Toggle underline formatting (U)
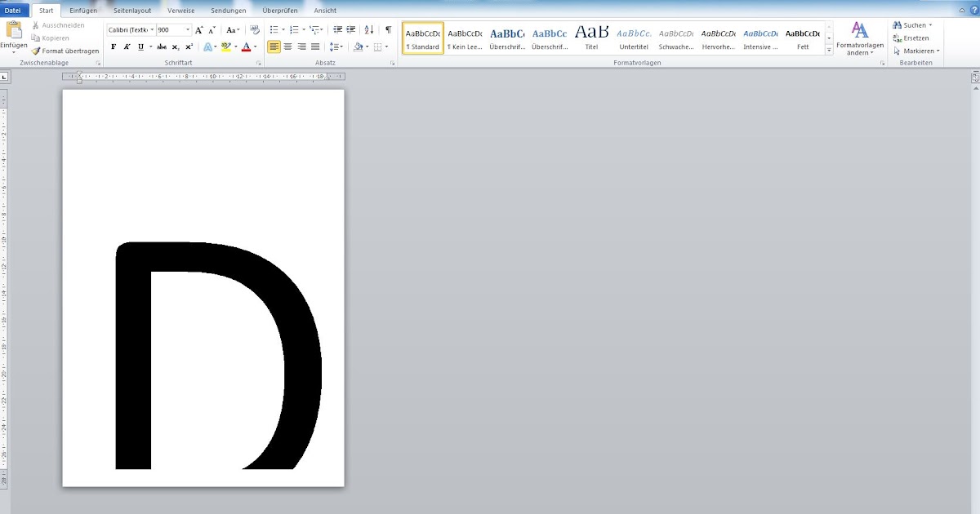 pos(140,47)
